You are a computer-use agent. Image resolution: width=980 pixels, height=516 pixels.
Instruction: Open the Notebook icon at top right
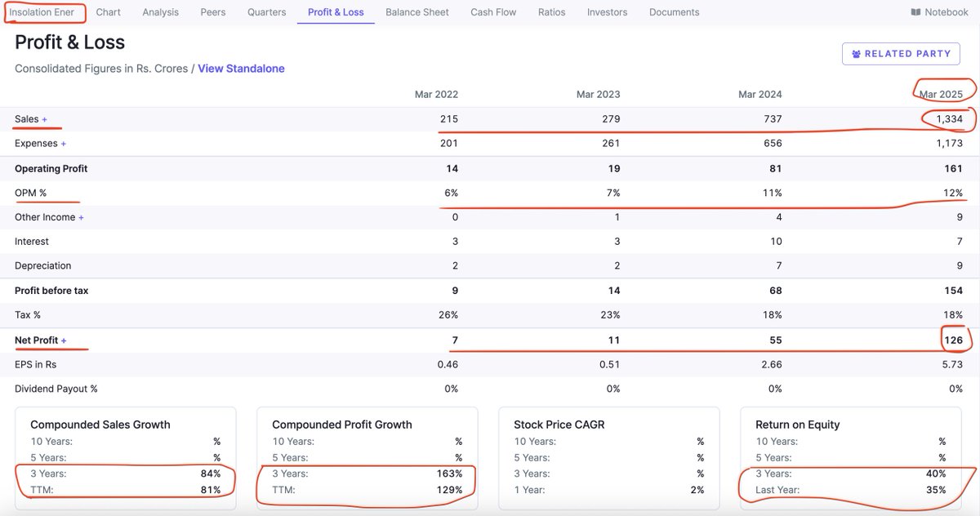coord(915,12)
